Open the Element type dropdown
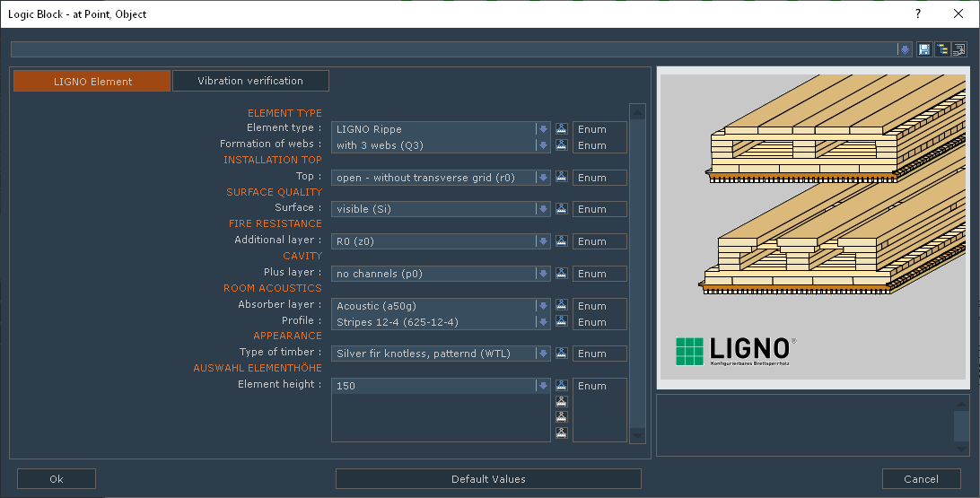 pyautogui.click(x=542, y=129)
